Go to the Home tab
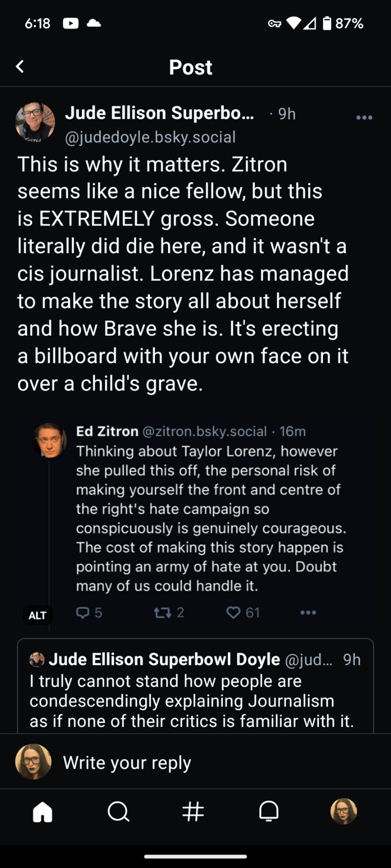The width and height of the screenshot is (391, 868). point(42,812)
